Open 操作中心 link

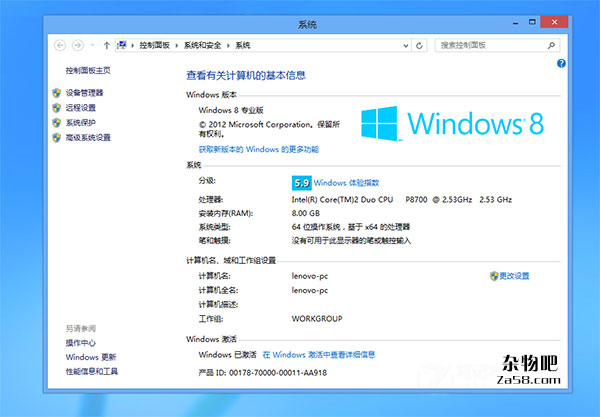click(x=80, y=343)
